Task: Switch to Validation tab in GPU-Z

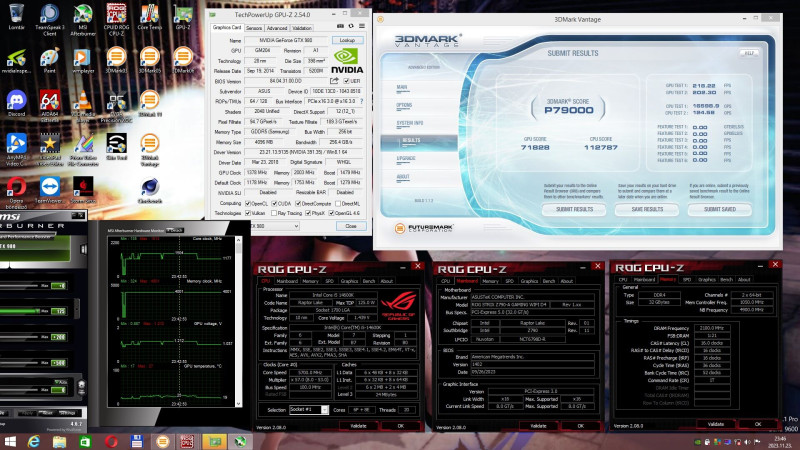Action: click(302, 28)
